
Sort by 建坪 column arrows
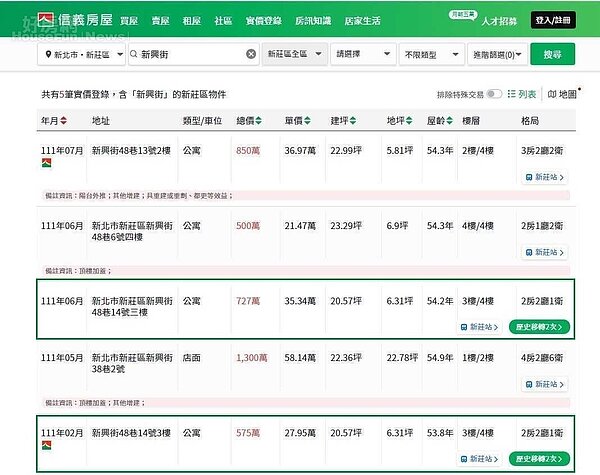tap(353, 121)
